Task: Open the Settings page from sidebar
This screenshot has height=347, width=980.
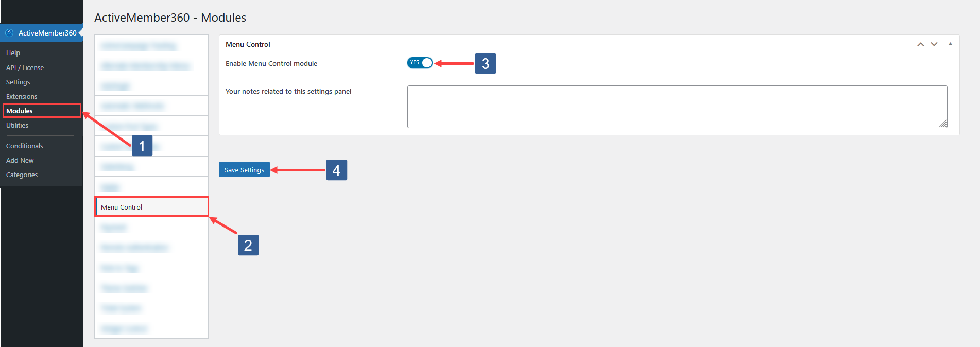Action: (x=18, y=82)
